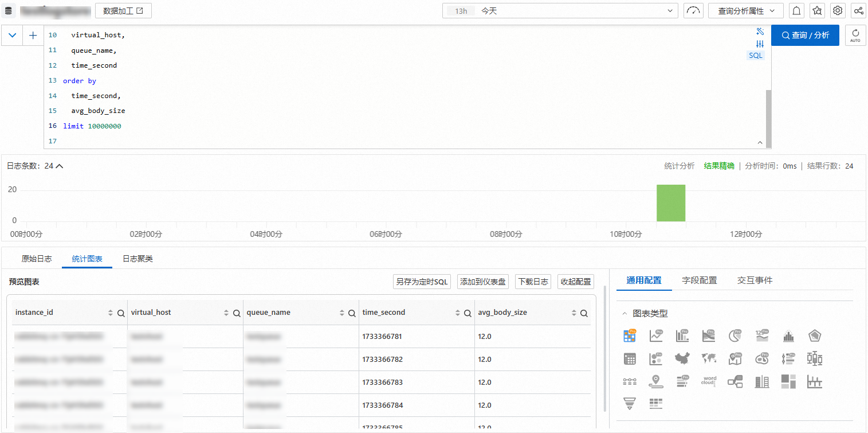Select the topology flow diagram icon

click(735, 381)
